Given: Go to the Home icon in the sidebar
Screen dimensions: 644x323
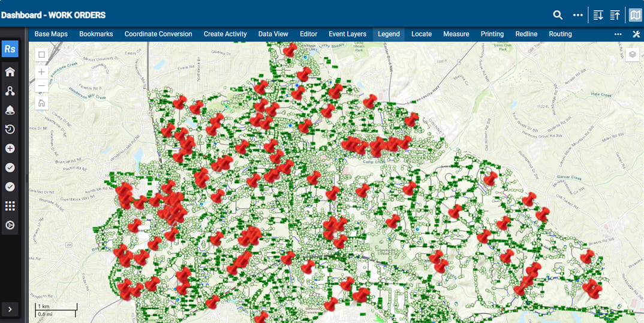Looking at the screenshot, I should tap(10, 72).
